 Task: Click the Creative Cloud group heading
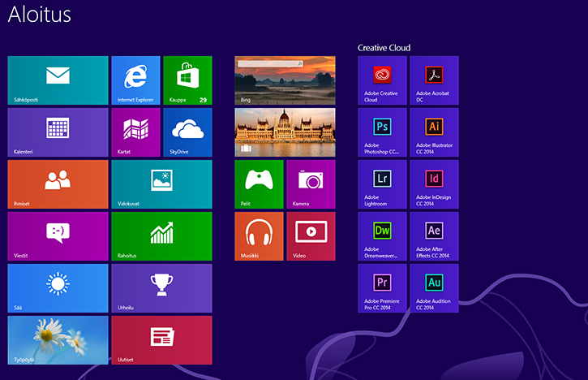[384, 48]
